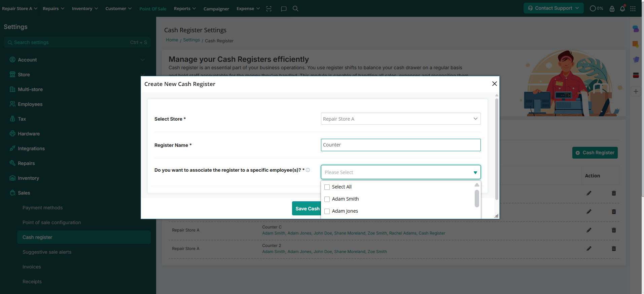This screenshot has width=644, height=294.
Task: Click the search magnifier icon in top bar
Action: click(x=295, y=9)
